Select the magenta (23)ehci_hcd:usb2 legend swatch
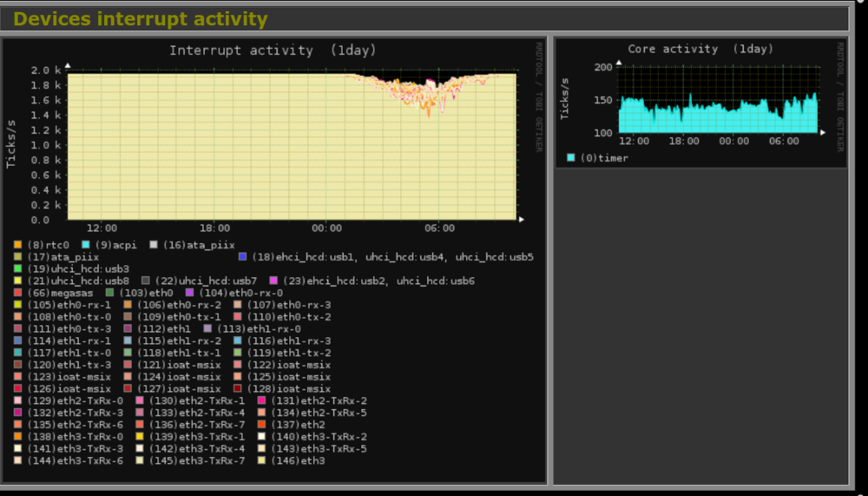The height and width of the screenshot is (496, 868). pyautogui.click(x=273, y=281)
